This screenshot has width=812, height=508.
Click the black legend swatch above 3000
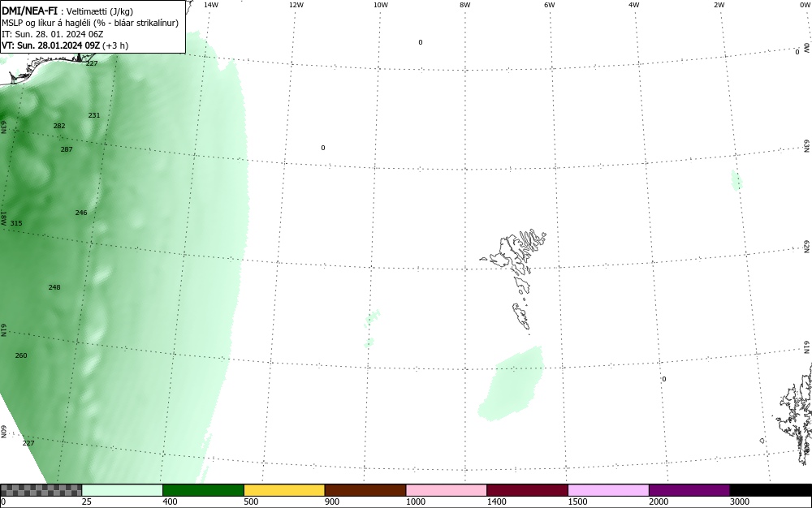pos(771,490)
